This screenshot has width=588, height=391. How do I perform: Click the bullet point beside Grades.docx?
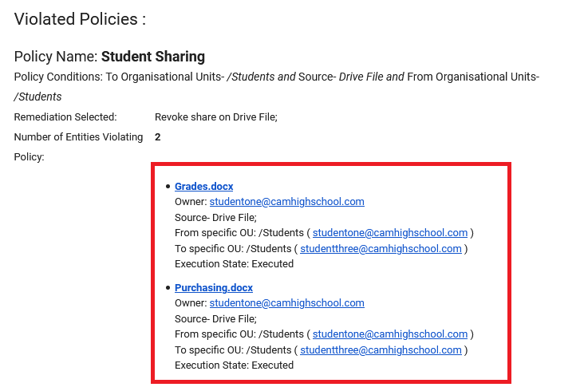click(168, 187)
